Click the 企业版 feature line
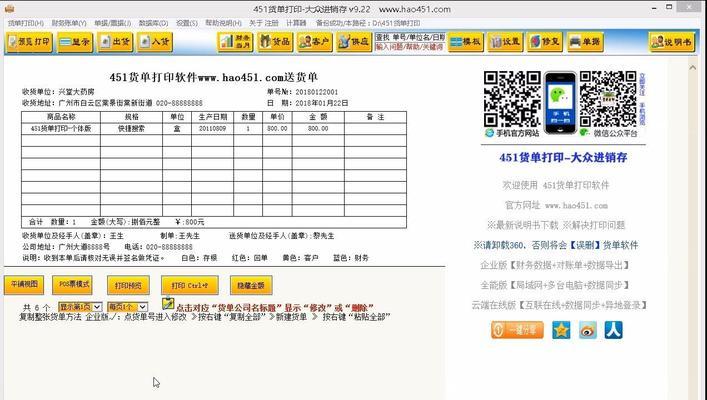Image resolution: width=707 pixels, height=400 pixels. tap(555, 265)
